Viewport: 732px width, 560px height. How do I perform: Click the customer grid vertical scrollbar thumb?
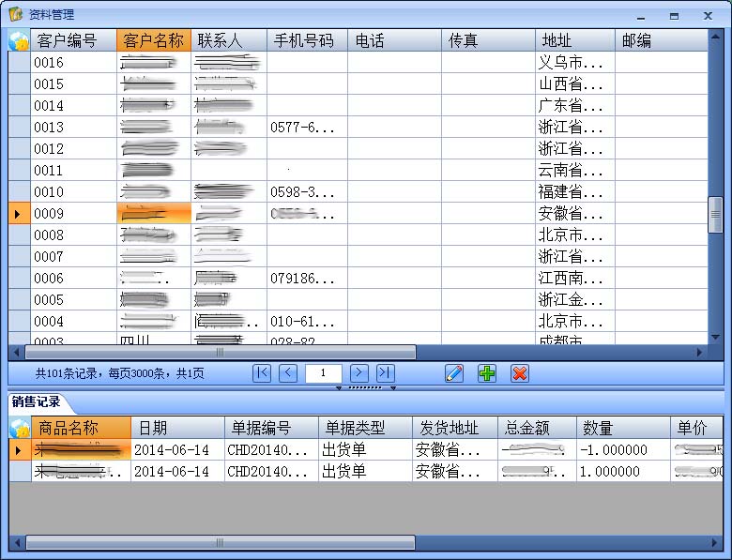(x=715, y=215)
